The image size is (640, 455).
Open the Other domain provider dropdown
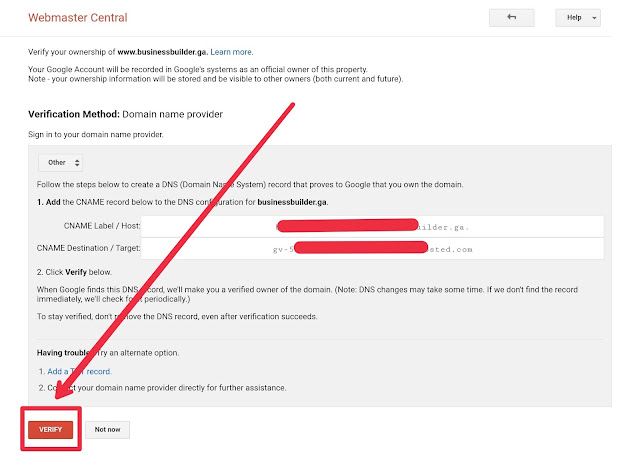(x=61, y=162)
